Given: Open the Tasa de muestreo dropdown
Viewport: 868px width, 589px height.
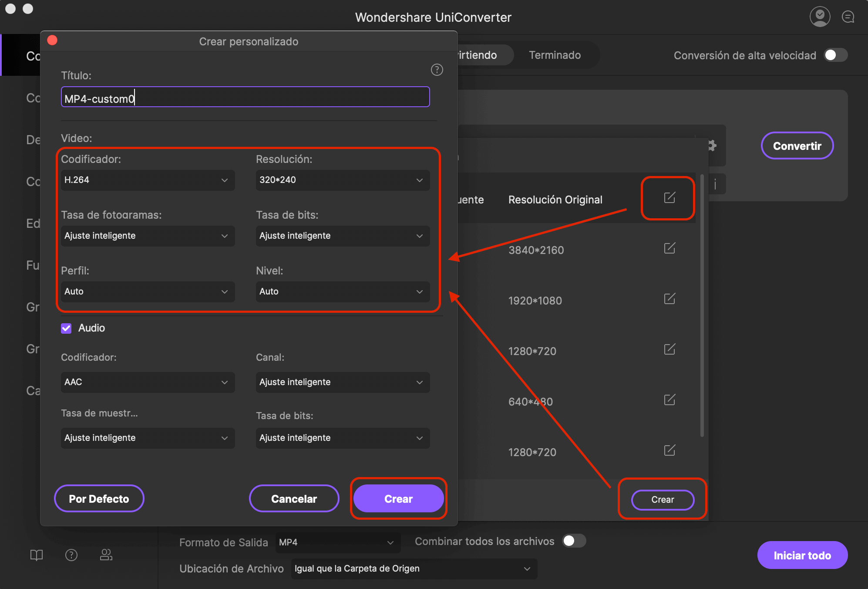Looking at the screenshot, I should 148,438.
